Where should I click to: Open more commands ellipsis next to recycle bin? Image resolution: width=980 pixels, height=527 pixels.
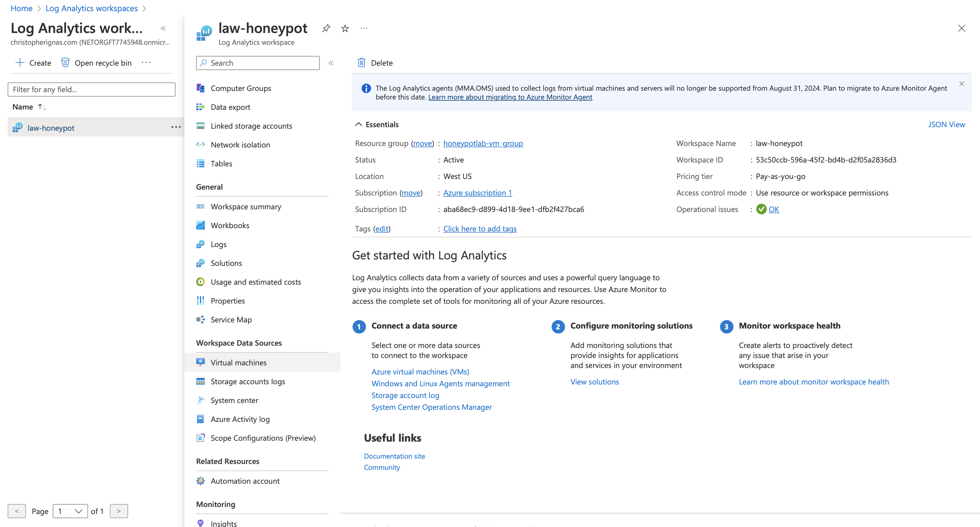tap(146, 63)
